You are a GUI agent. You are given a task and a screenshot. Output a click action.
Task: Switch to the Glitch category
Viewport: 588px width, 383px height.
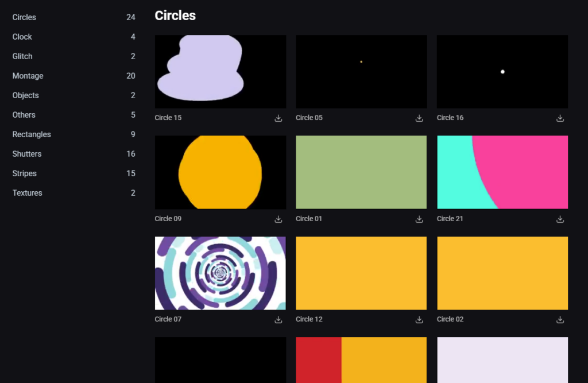pyautogui.click(x=22, y=56)
